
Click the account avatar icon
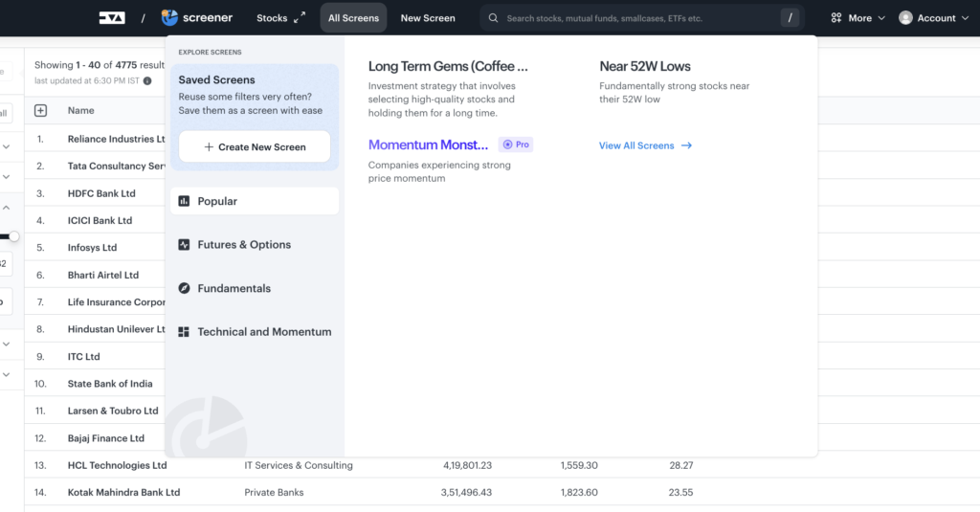905,18
